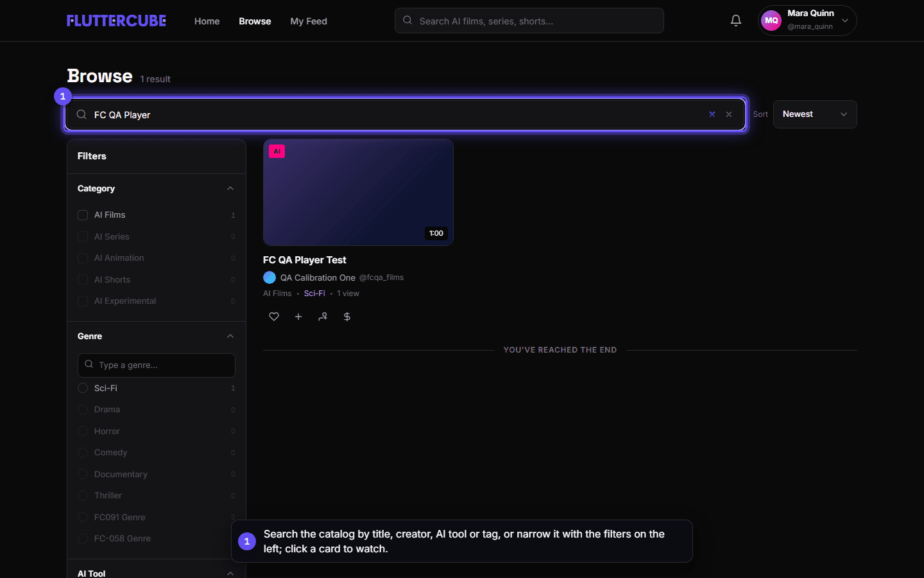924x578 pixels.
Task: Collapse the Category filter section
Action: [x=230, y=188]
